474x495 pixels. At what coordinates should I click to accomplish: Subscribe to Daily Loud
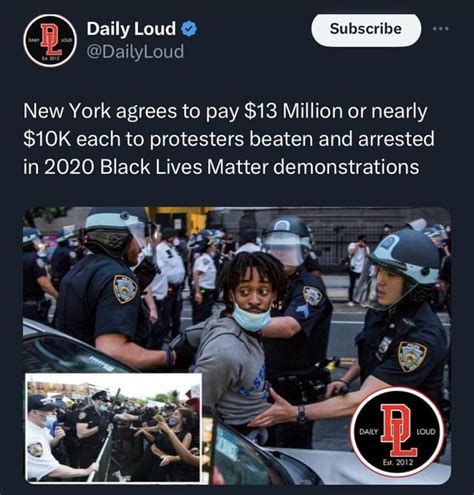pyautogui.click(x=366, y=29)
